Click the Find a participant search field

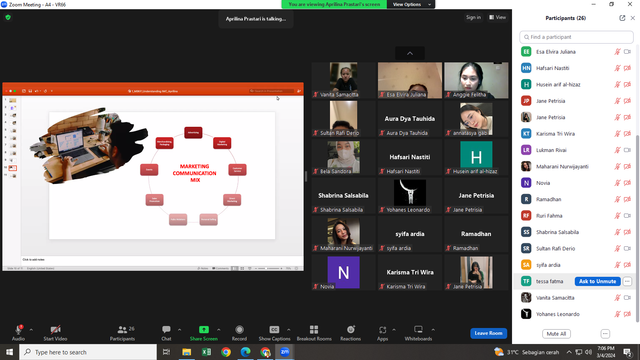click(576, 37)
